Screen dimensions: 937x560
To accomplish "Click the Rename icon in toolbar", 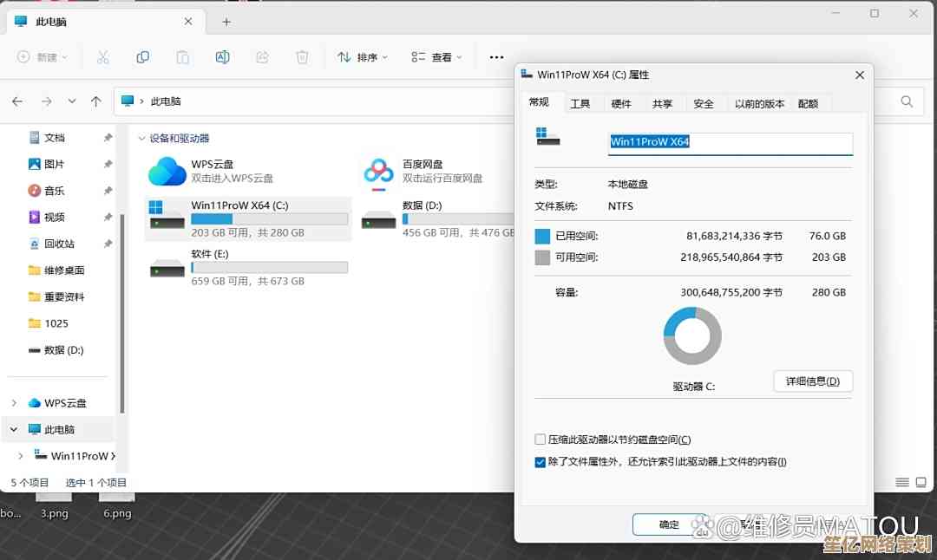I will click(x=222, y=57).
